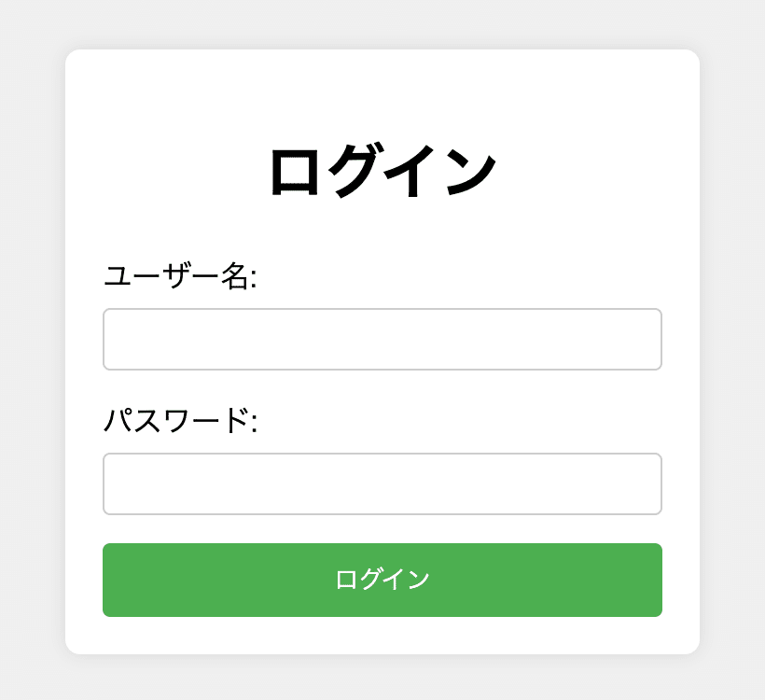The height and width of the screenshot is (700, 765).
Task: Click the green ログイン button
Action: [382, 580]
